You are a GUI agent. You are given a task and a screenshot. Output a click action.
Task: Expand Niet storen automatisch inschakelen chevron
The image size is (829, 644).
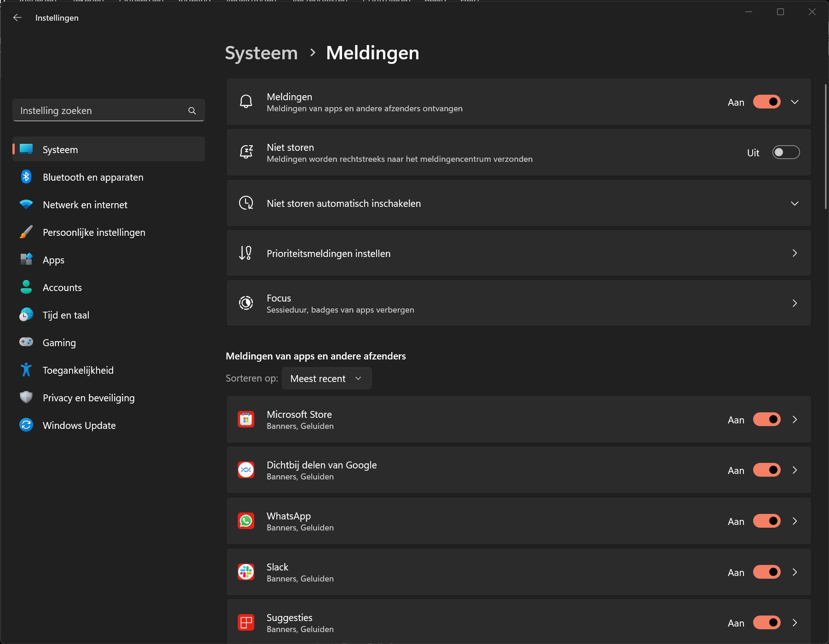coord(795,203)
